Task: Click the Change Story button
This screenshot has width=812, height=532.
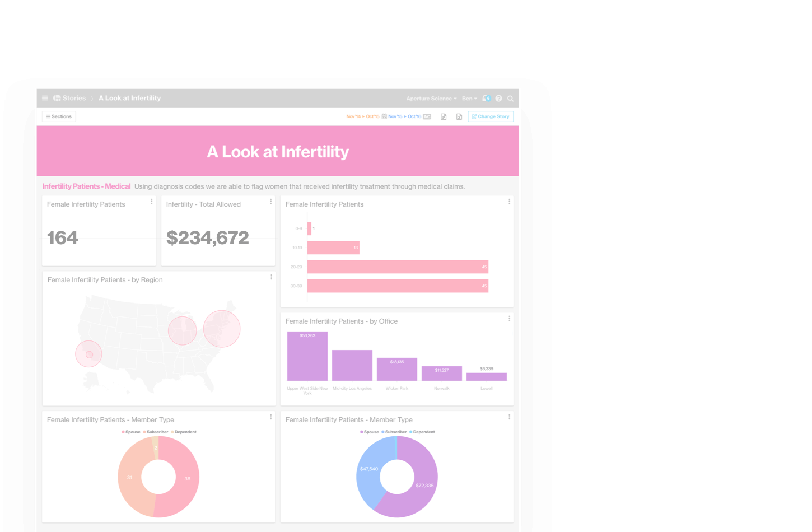Action: click(491, 116)
